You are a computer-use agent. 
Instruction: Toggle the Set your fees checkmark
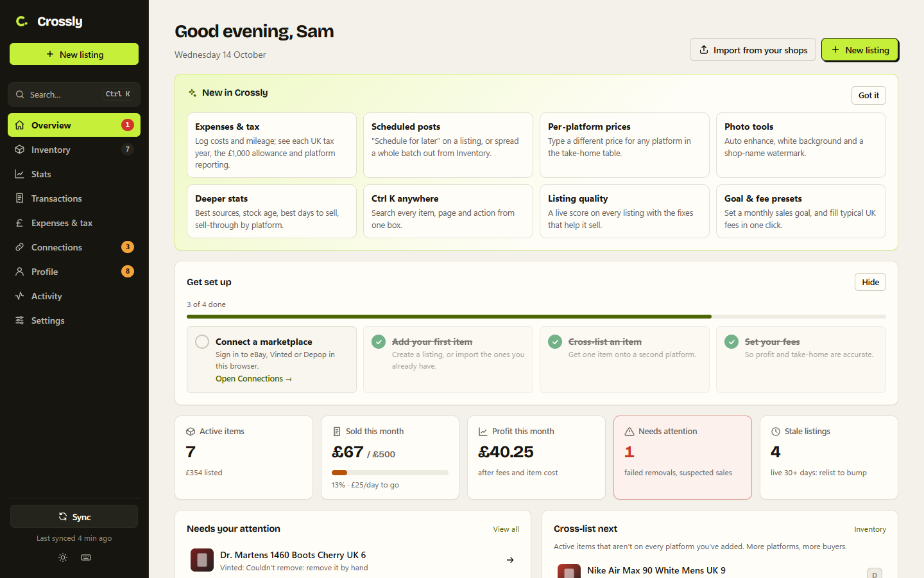pyautogui.click(x=732, y=342)
